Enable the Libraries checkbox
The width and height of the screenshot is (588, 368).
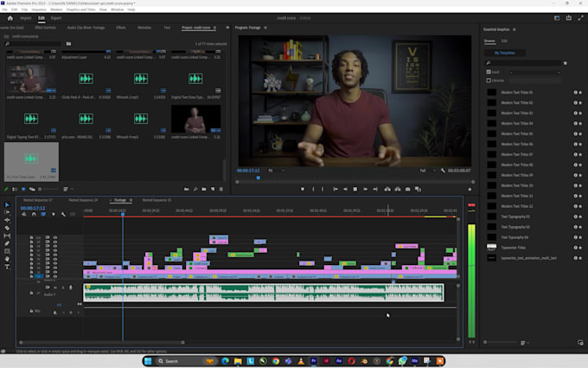(x=489, y=81)
